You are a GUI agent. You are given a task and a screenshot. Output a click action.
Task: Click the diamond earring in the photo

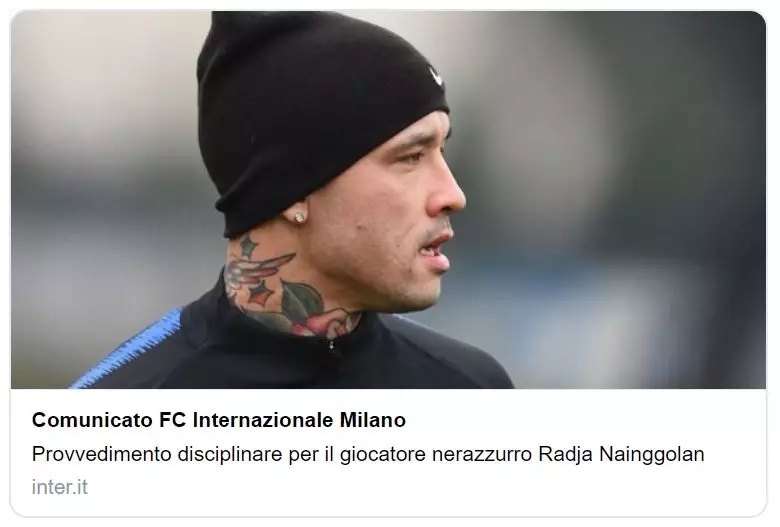point(299,216)
